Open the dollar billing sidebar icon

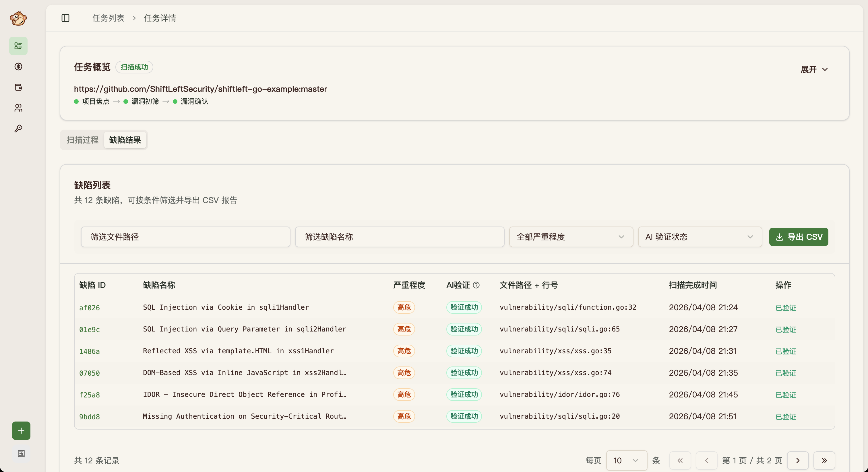tap(18, 67)
